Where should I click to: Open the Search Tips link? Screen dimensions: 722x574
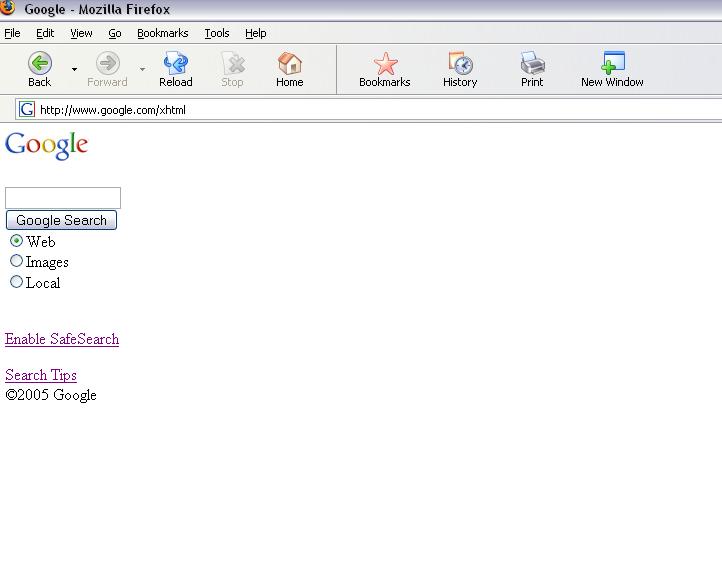pyautogui.click(x=41, y=375)
